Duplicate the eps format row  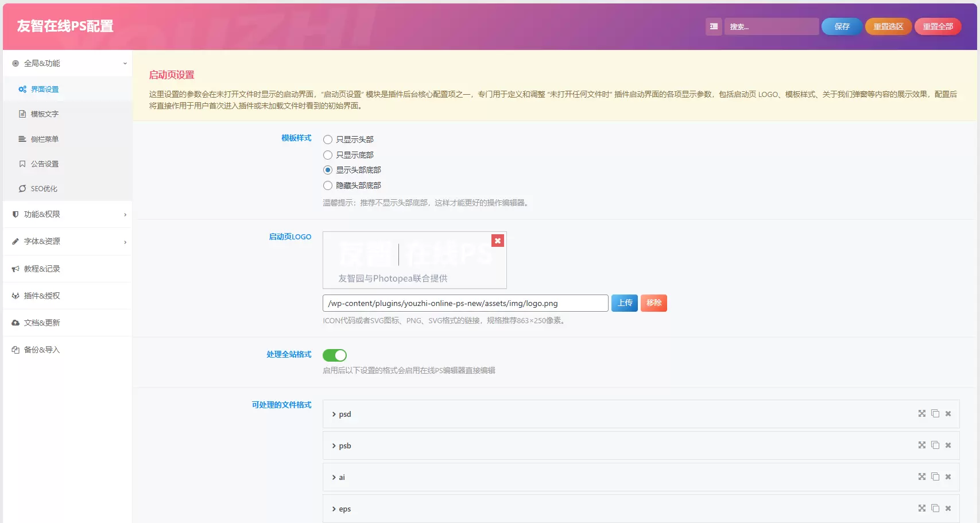coord(935,508)
